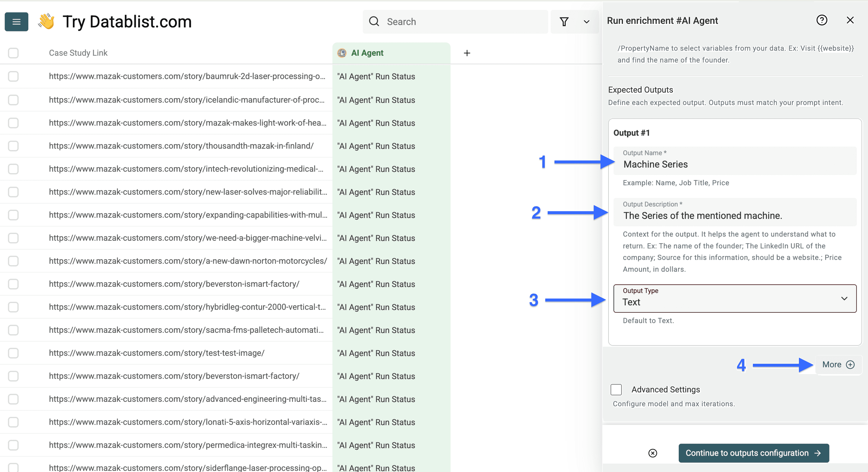Open the hamburger menu button
This screenshot has width=868, height=472.
[16, 22]
